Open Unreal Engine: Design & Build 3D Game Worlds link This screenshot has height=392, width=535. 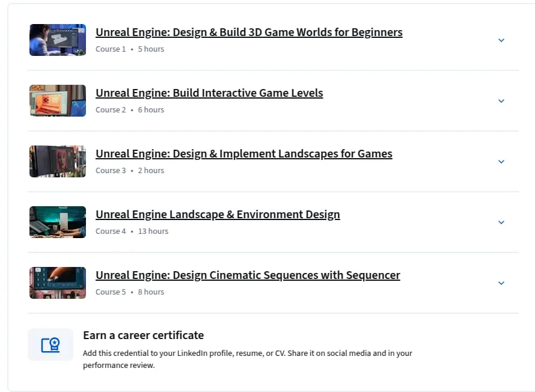[249, 32]
